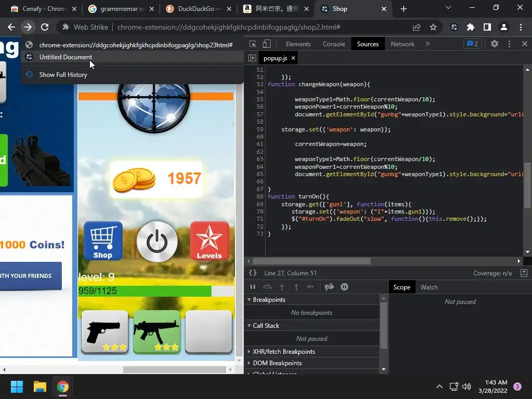Switch to the Console tab
The width and height of the screenshot is (532, 399).
pyautogui.click(x=334, y=44)
